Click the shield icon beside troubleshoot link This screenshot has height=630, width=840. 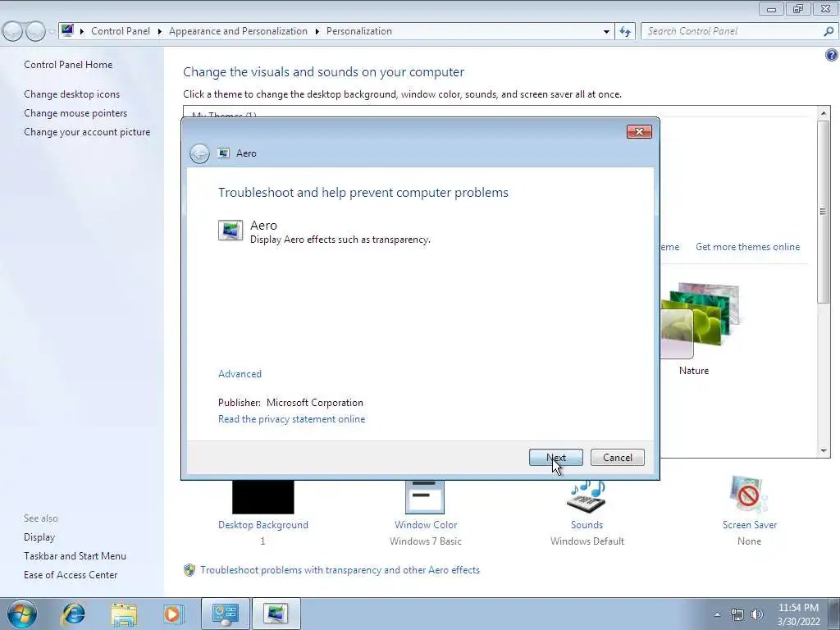click(x=189, y=570)
